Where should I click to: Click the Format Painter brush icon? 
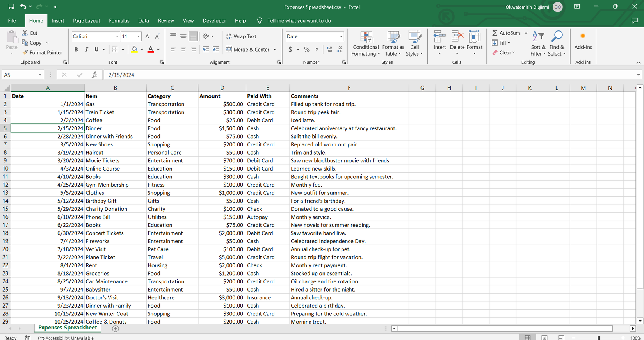[x=25, y=52]
